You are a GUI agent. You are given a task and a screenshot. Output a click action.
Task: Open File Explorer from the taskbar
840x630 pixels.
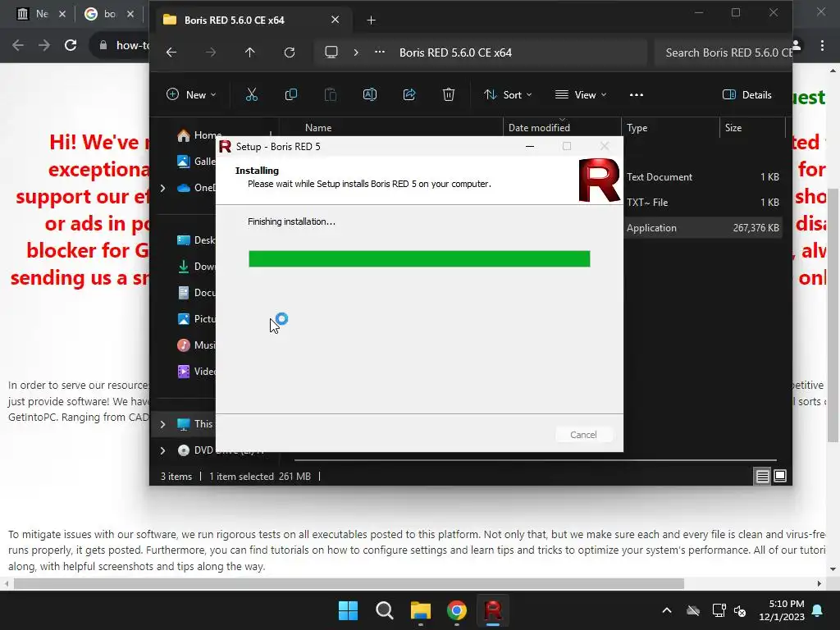pyautogui.click(x=421, y=610)
